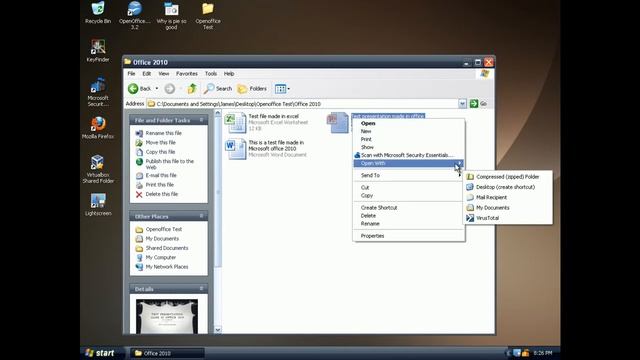Click 'E-mail this file' task
The width and height of the screenshot is (640, 360).
click(156, 175)
